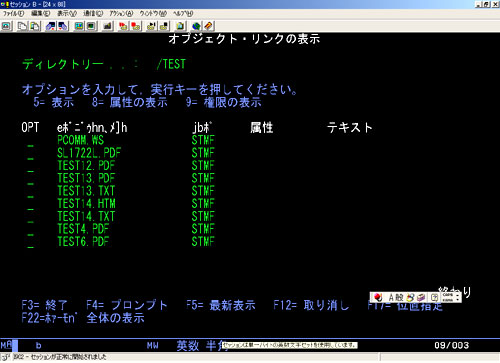Click the OPT field beside TEST4.PDF

coord(30,229)
